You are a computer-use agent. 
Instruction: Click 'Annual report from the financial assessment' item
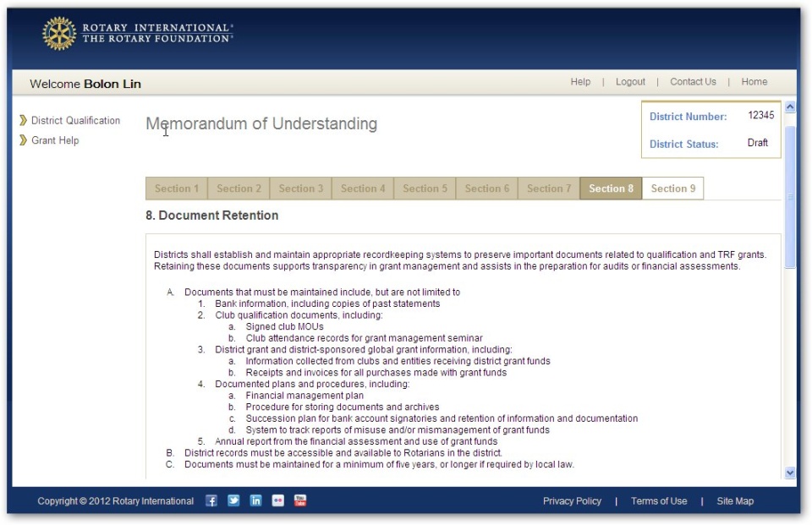[x=356, y=441]
